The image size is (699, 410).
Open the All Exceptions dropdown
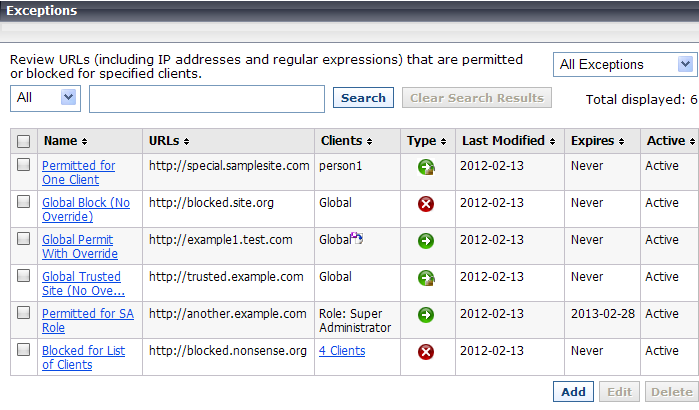pos(625,65)
